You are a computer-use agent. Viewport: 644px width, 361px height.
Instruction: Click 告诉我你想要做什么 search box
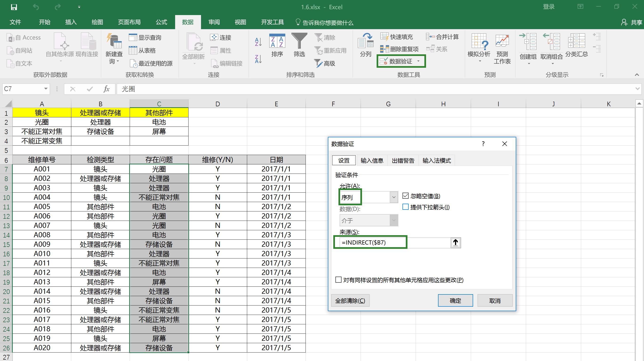[x=324, y=23]
